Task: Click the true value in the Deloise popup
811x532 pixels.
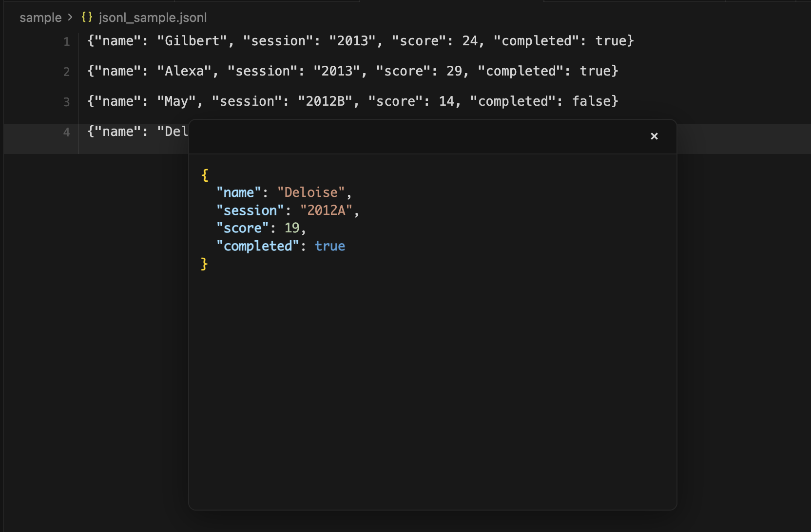Action: click(x=330, y=246)
